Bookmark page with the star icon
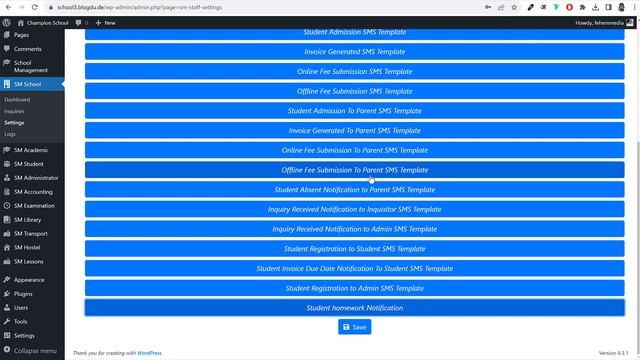This screenshot has width=640, height=360. (x=514, y=7)
